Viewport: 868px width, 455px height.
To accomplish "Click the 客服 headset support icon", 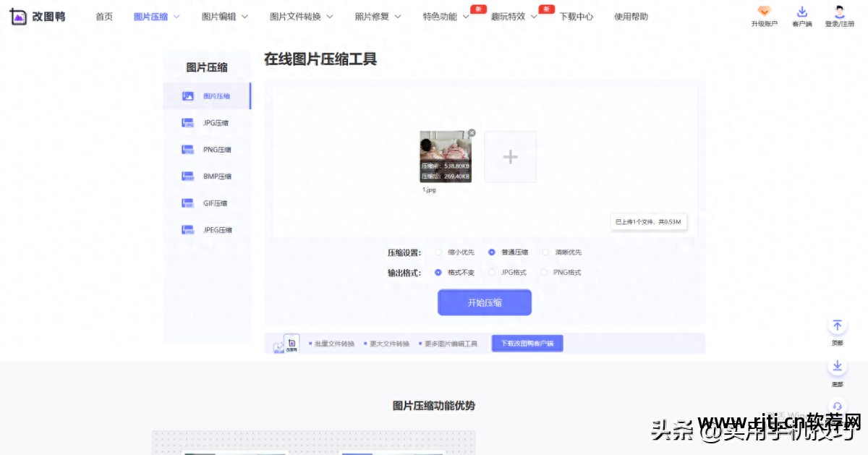I will click(837, 406).
